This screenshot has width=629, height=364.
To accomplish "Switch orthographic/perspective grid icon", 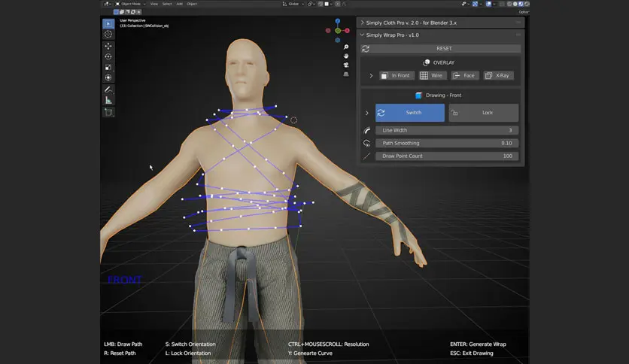I will pos(346,74).
